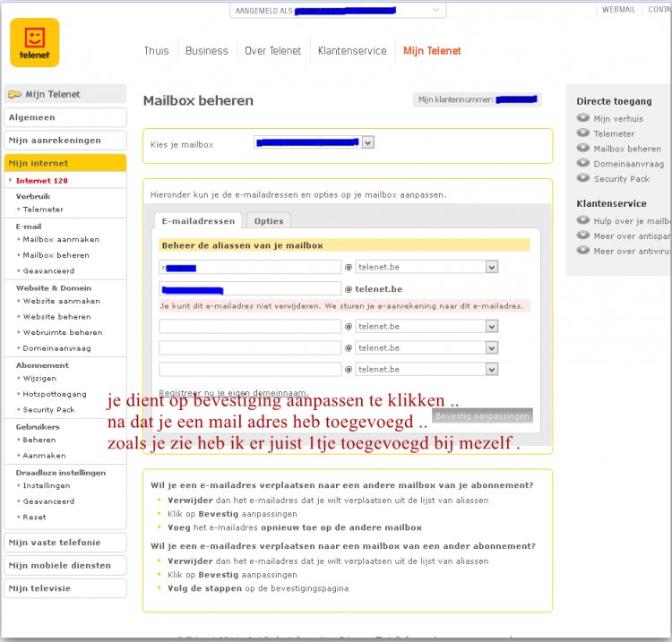Image resolution: width=672 pixels, height=642 pixels.
Task: Open Mailbox aanmaken in the sidebar
Action: 61,239
